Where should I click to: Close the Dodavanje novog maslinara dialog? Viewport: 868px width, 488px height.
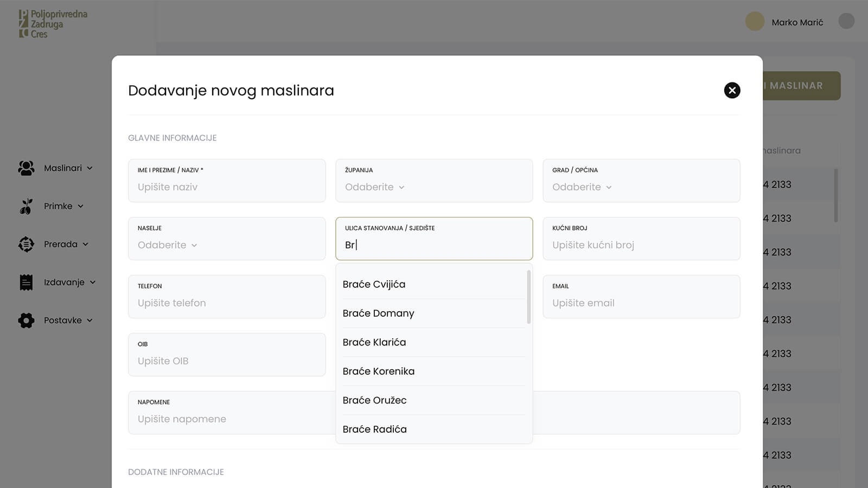tap(732, 90)
